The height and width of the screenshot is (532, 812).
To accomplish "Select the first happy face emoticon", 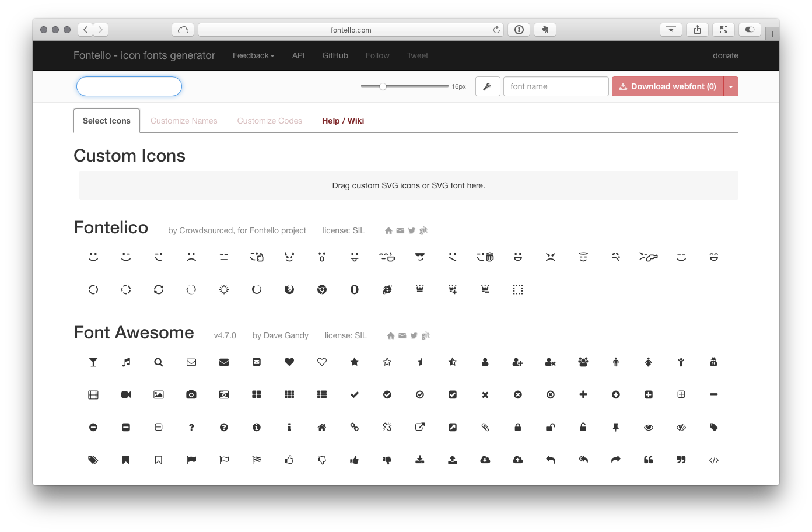I will pos(93,257).
